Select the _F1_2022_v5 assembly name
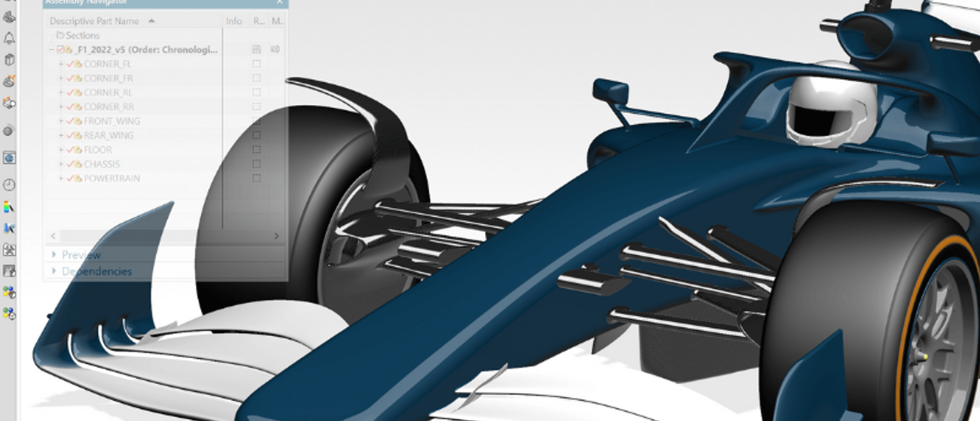 pos(146,50)
